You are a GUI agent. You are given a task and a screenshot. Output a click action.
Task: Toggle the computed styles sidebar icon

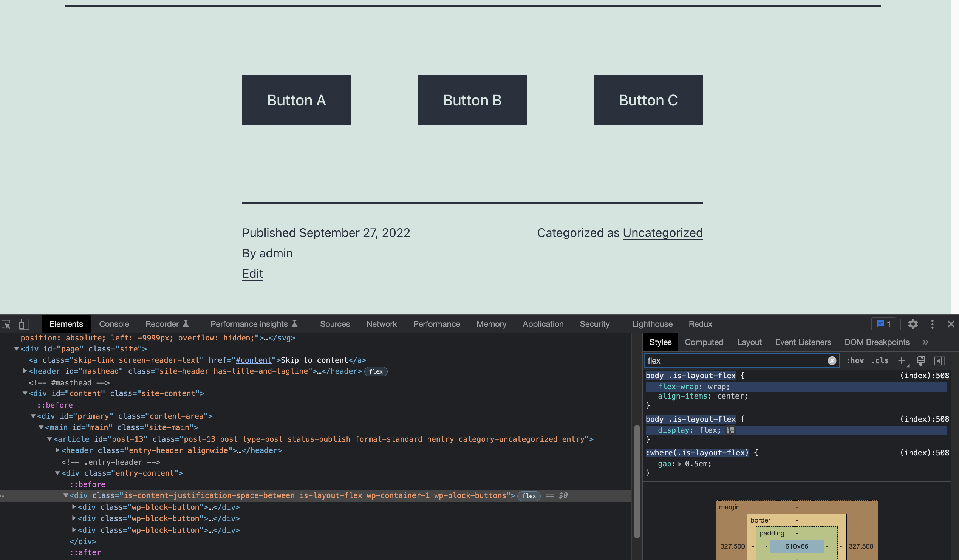[x=939, y=361]
